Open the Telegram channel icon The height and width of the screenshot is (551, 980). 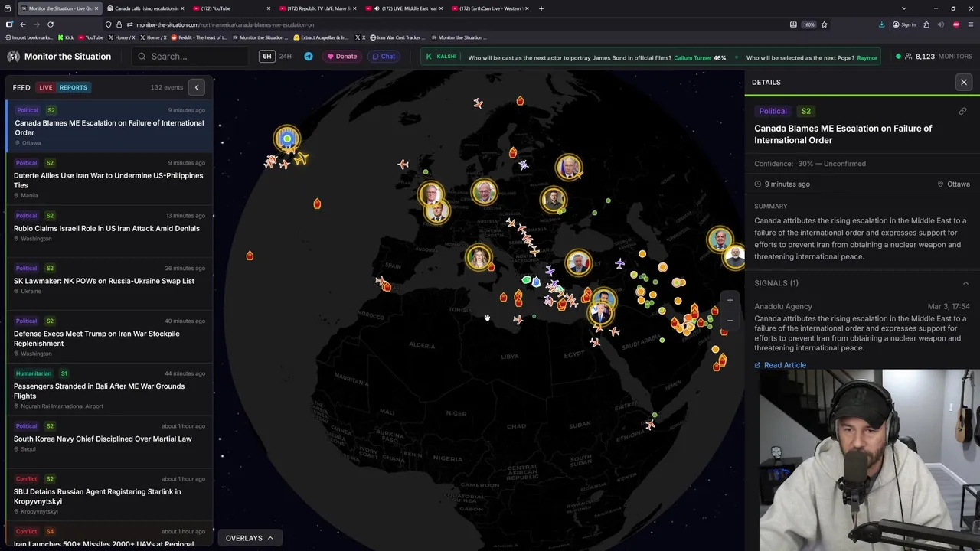click(309, 57)
